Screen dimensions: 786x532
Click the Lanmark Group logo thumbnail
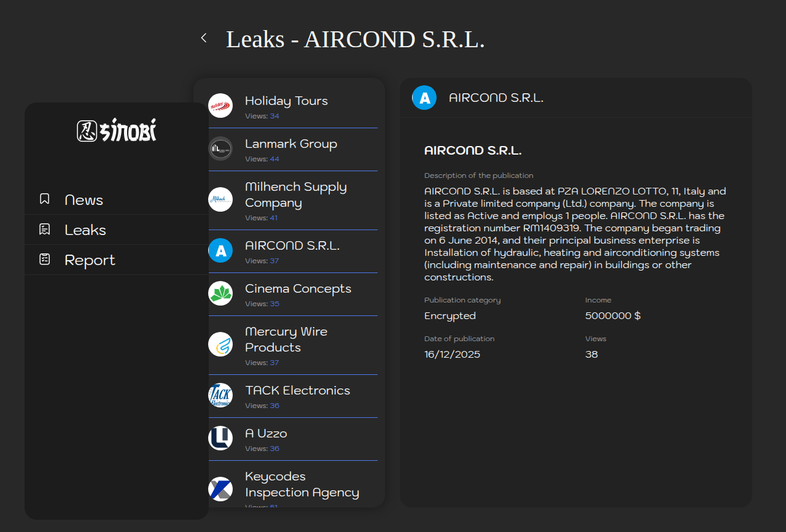click(220, 148)
